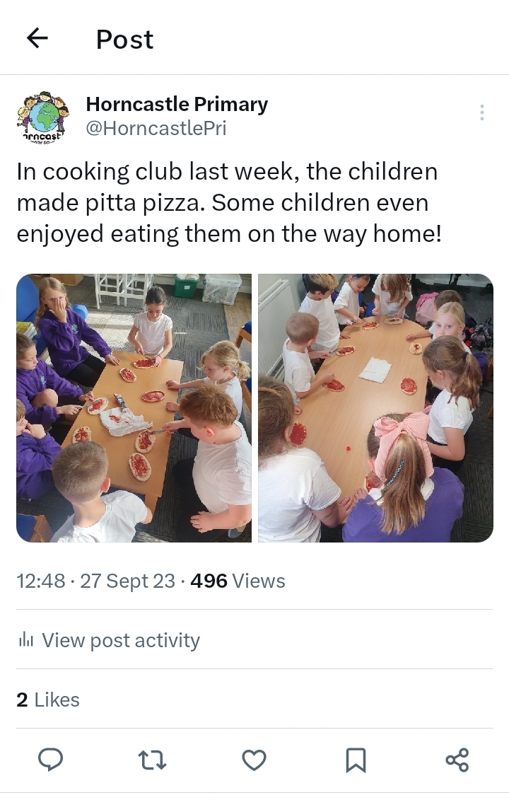Viewport: 509px width, 812px height.
Task: Tap the 12:48 · 27 Sept 23 timestamp
Action: click(96, 581)
